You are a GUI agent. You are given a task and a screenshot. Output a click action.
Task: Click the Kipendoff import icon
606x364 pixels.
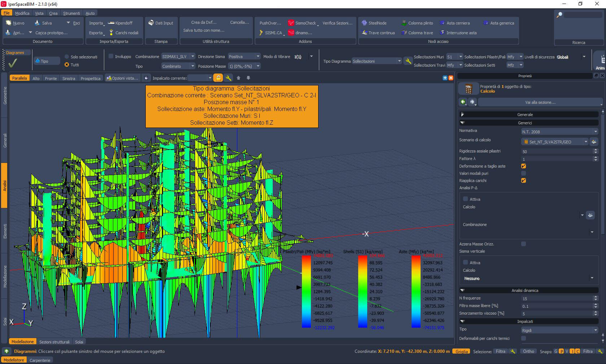(x=111, y=23)
